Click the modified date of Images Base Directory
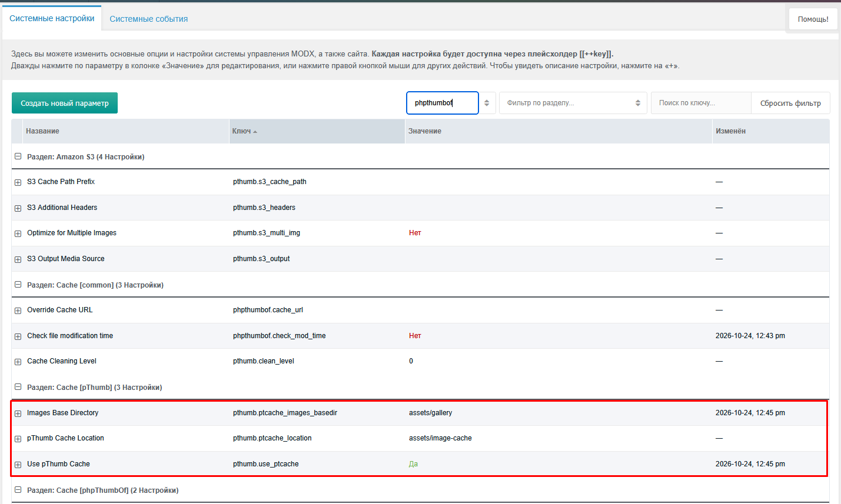The image size is (841, 504). (750, 413)
